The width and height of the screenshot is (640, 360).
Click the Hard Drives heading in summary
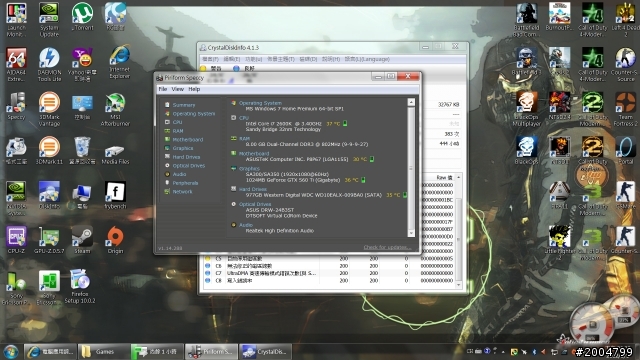[x=253, y=189]
